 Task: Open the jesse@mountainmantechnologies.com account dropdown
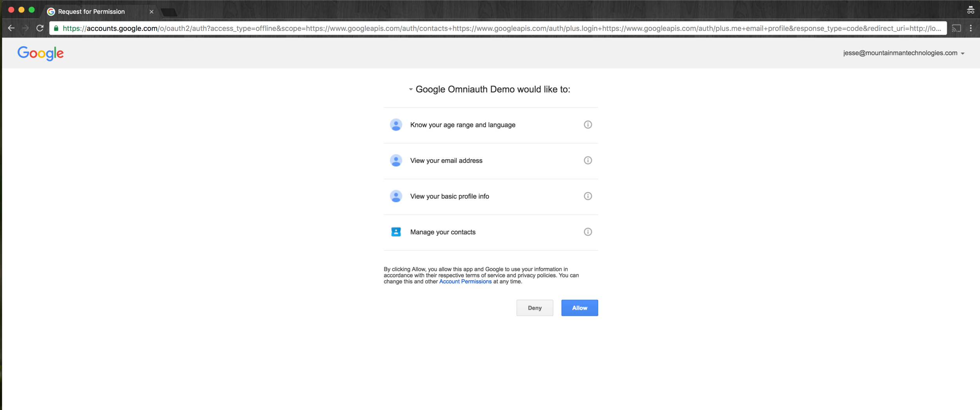point(904,53)
